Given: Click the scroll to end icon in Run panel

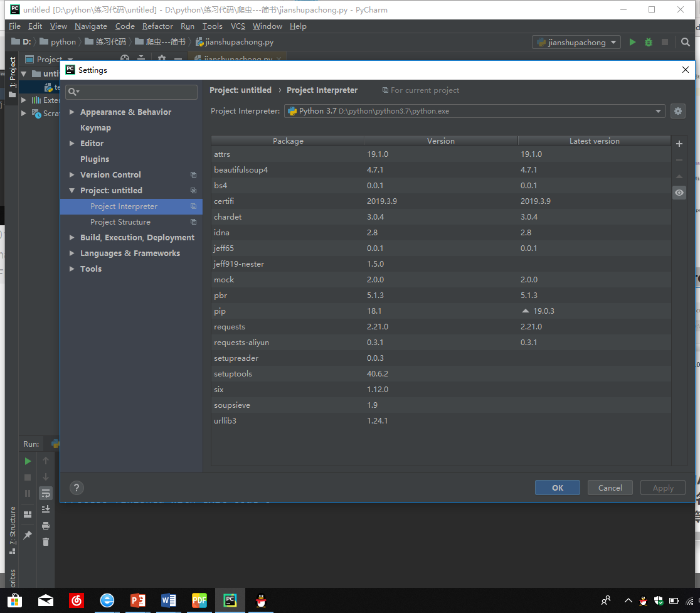Looking at the screenshot, I should (46, 509).
